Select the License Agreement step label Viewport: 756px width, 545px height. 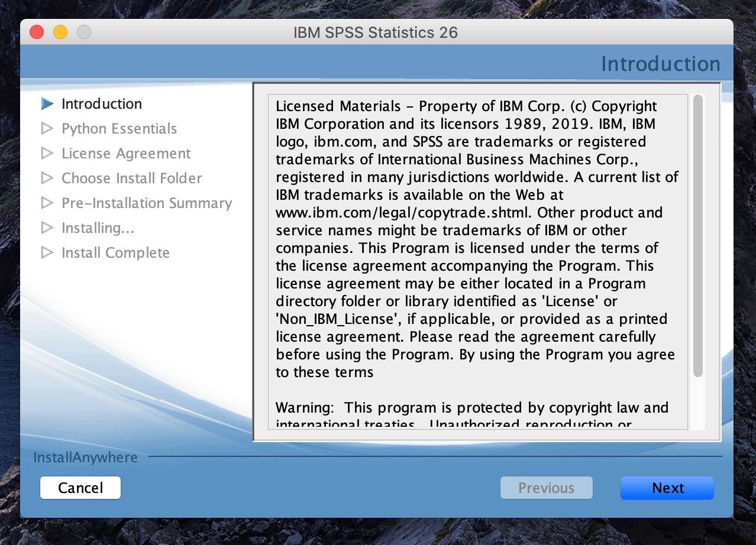(126, 154)
